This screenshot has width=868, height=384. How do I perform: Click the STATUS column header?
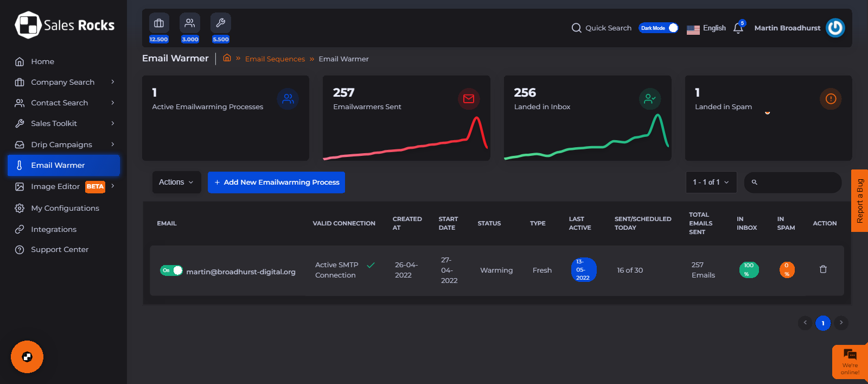[x=489, y=223]
